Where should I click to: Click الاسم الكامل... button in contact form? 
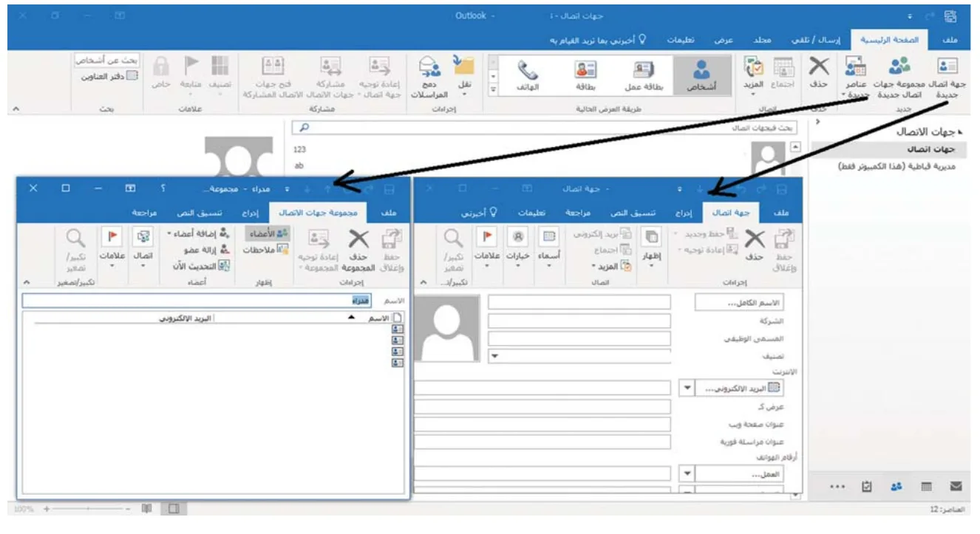tap(738, 304)
